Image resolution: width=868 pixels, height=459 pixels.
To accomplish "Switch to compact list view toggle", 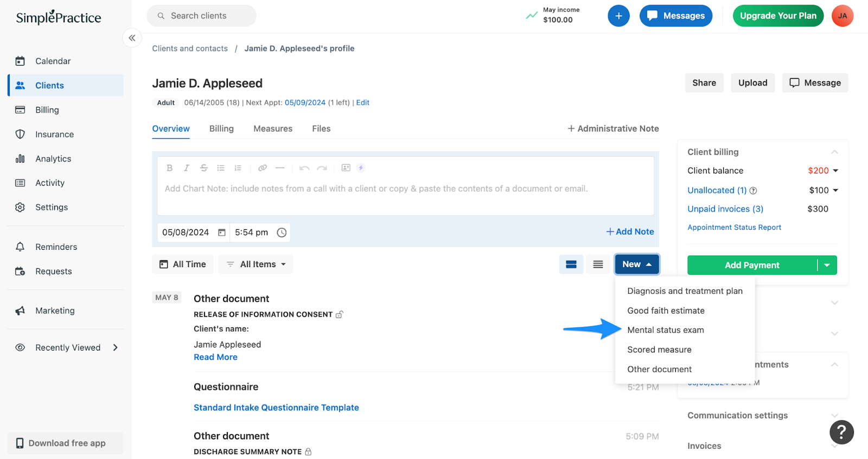I will [598, 264].
